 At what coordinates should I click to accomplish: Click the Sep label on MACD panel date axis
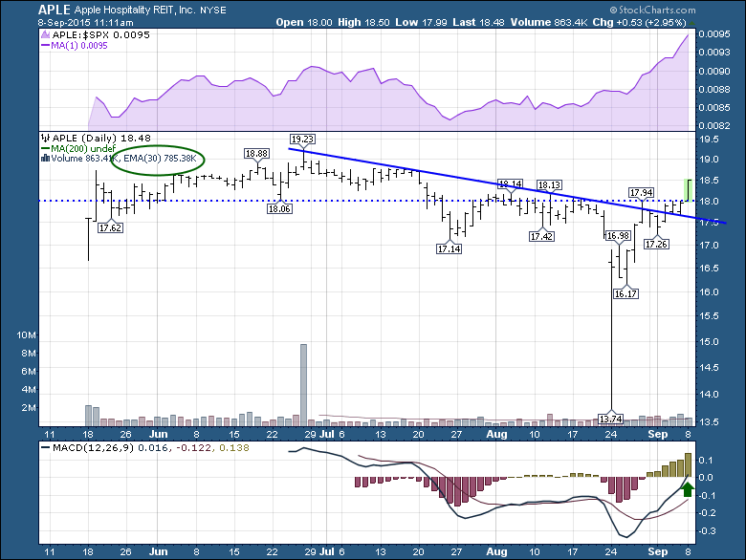coord(658,552)
